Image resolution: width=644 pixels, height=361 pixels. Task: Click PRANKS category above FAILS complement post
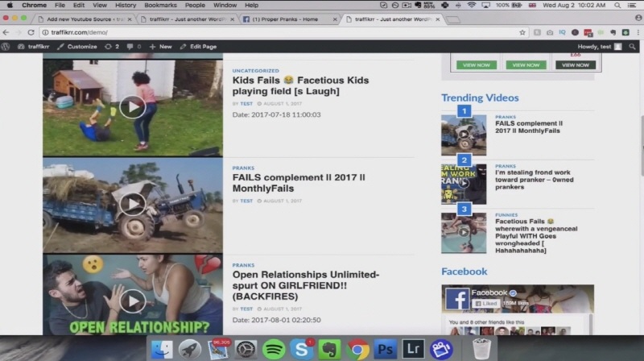tap(243, 168)
